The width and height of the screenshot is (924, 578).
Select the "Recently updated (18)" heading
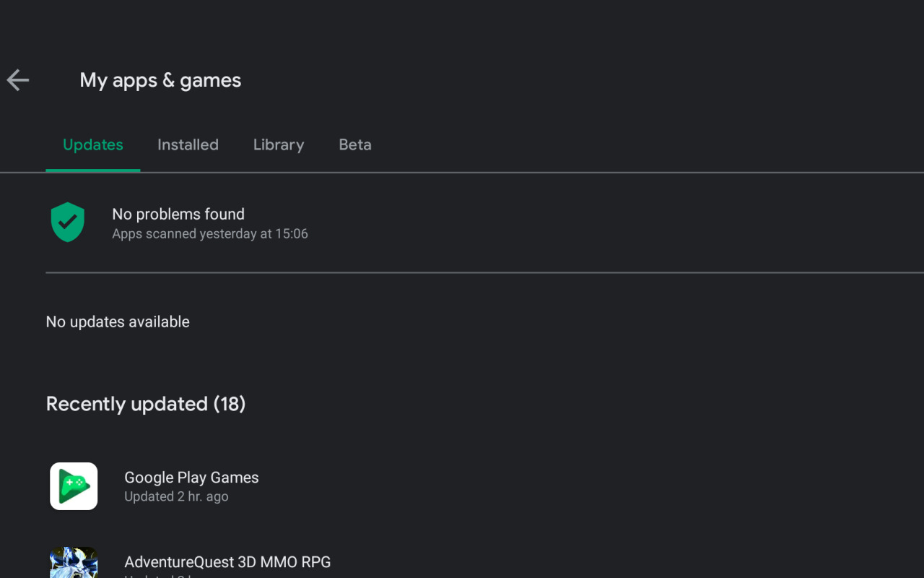click(146, 404)
